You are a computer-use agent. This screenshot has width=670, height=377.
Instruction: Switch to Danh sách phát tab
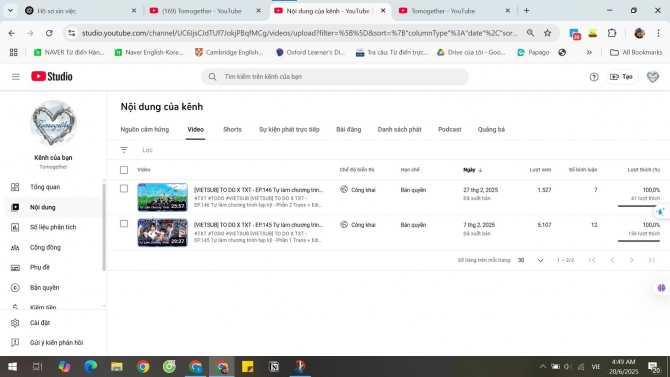[400, 130]
